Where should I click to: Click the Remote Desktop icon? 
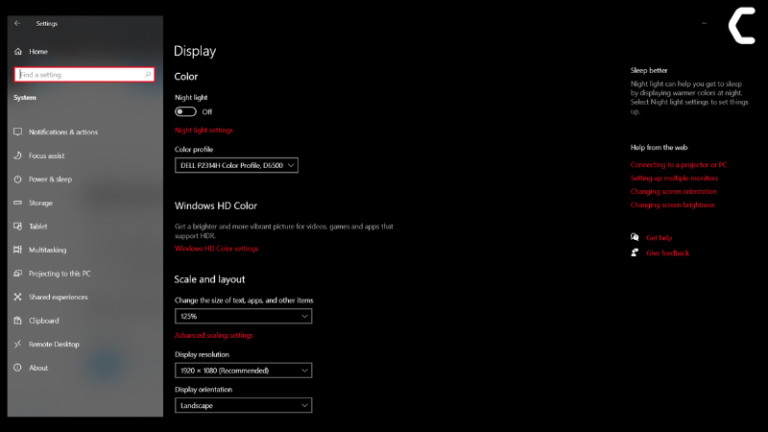click(18, 344)
